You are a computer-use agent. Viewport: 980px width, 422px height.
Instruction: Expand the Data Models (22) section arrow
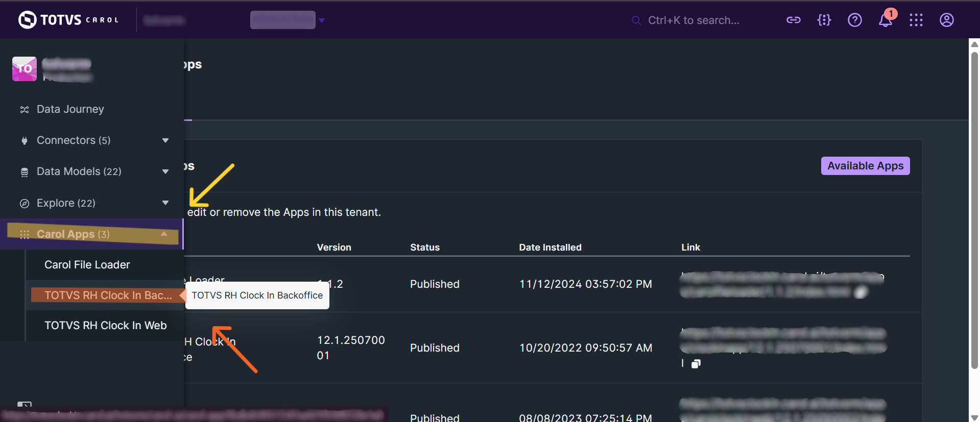[x=165, y=171]
